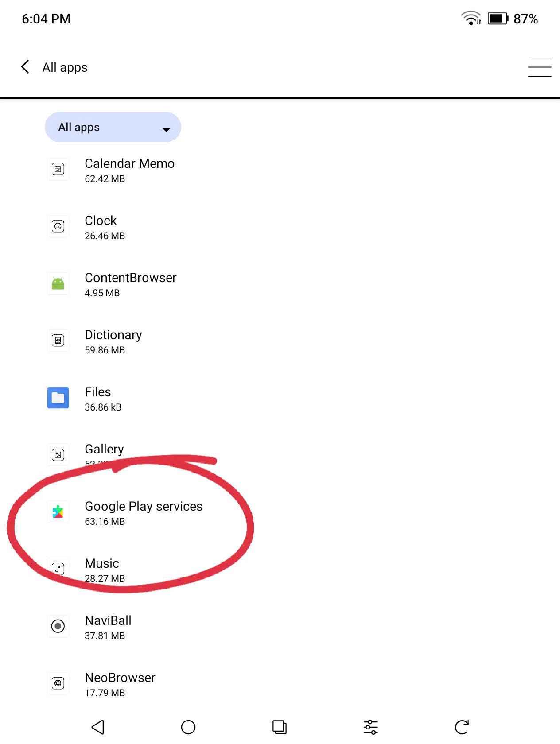This screenshot has height=744, width=560.
Task: Tap the blue Files folder icon
Action: point(58,398)
